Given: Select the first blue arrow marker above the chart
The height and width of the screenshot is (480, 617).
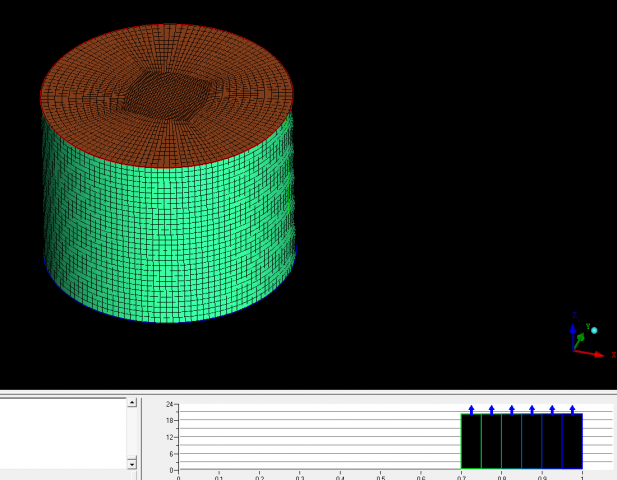Looking at the screenshot, I should pyautogui.click(x=471, y=409).
